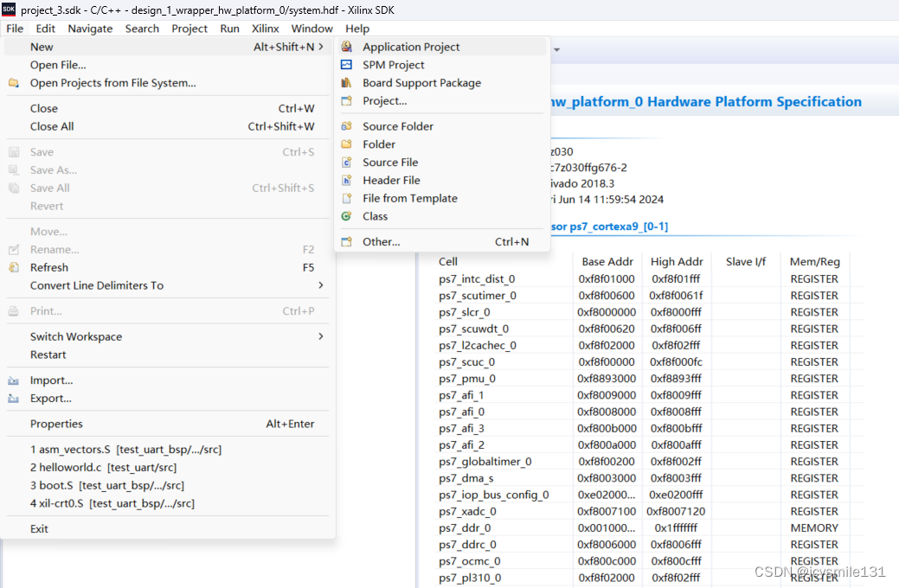Click the Other... wizard icon
Viewport: 899px width, 588px height.
coord(346,242)
